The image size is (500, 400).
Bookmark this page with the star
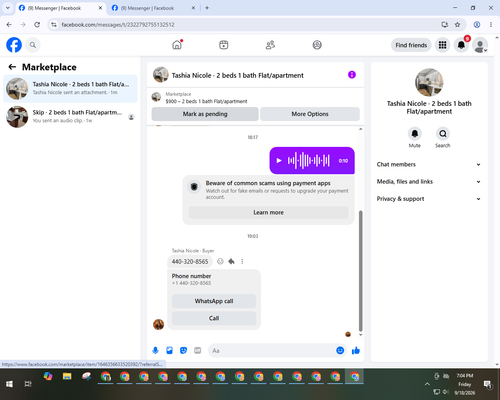[458, 25]
